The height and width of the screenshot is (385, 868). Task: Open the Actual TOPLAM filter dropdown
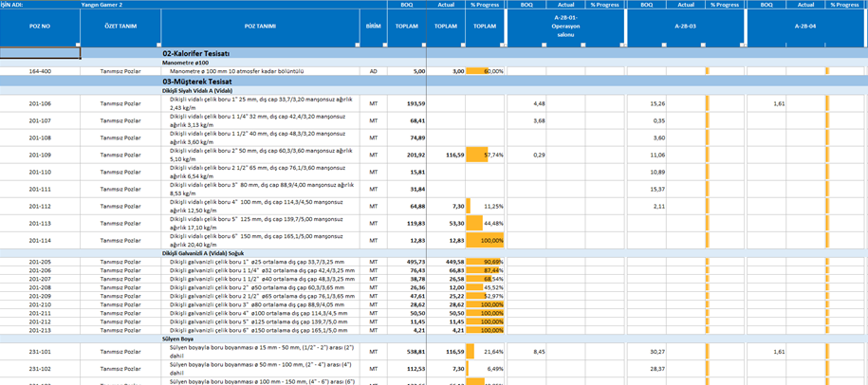462,45
